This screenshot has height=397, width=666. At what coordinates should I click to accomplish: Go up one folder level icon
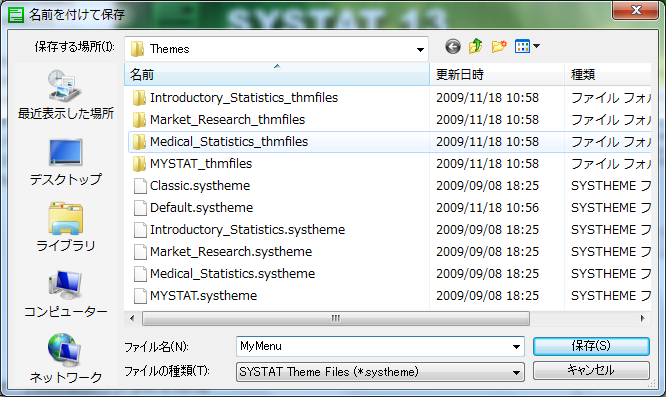[476, 46]
